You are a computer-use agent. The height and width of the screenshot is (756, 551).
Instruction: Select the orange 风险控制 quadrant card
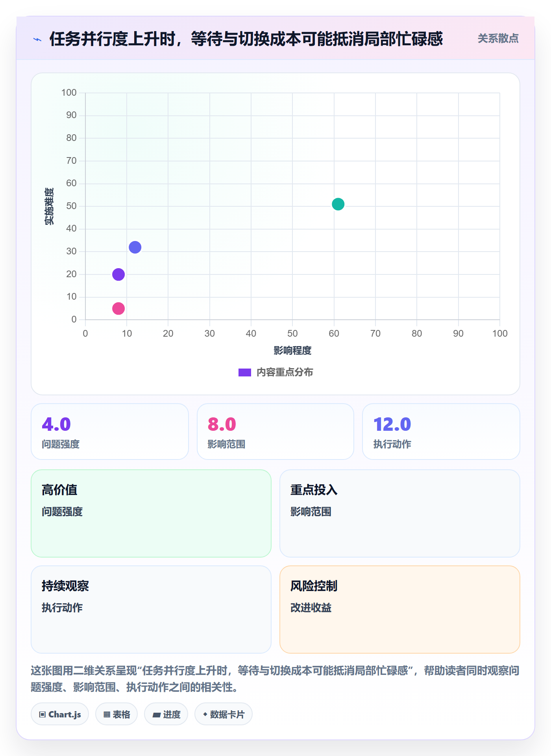pyautogui.click(x=400, y=610)
